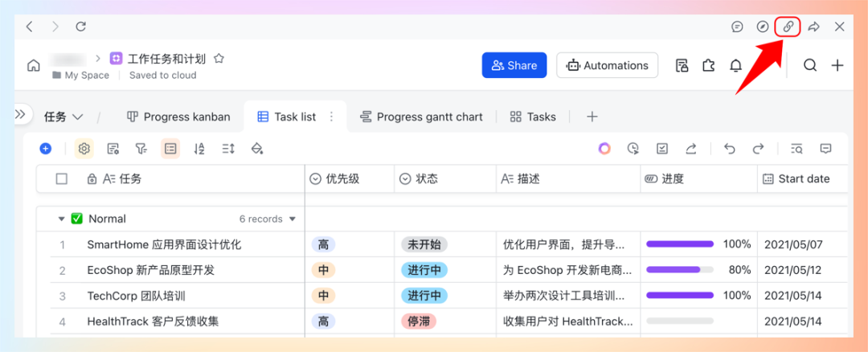Open comments speech bubble icon at top
The image size is (868, 352).
pos(737,27)
